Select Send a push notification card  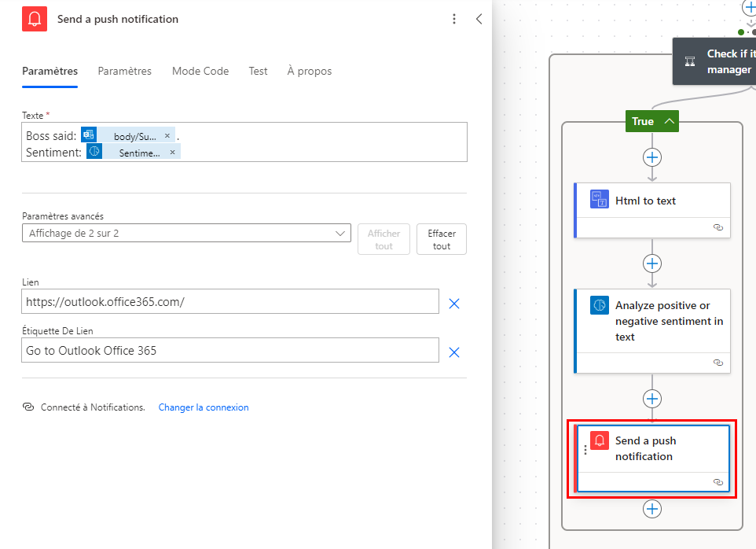pyautogui.click(x=651, y=459)
